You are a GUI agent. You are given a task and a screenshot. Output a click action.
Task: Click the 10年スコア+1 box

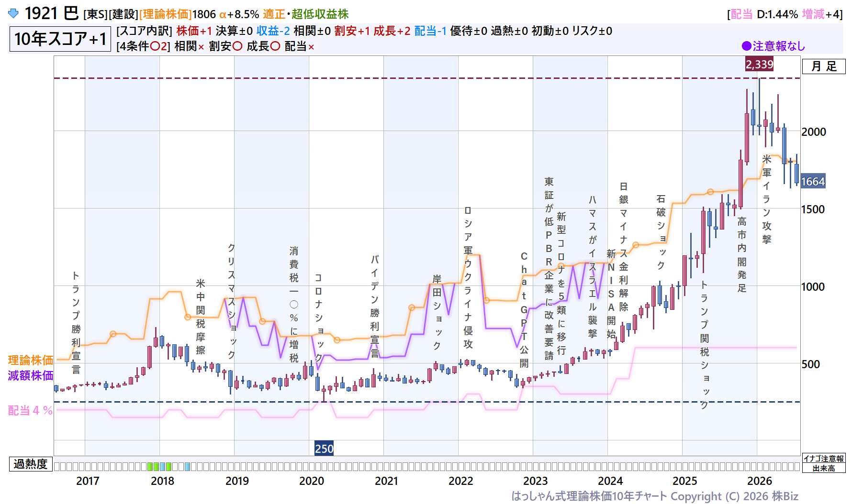(x=60, y=39)
